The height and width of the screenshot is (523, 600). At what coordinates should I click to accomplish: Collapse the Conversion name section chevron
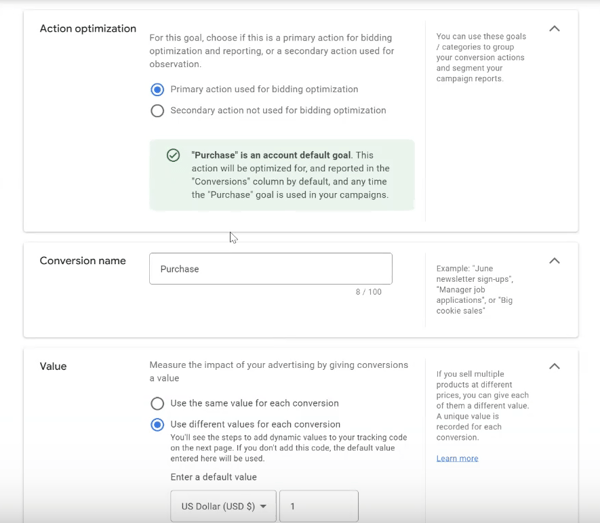[555, 261]
